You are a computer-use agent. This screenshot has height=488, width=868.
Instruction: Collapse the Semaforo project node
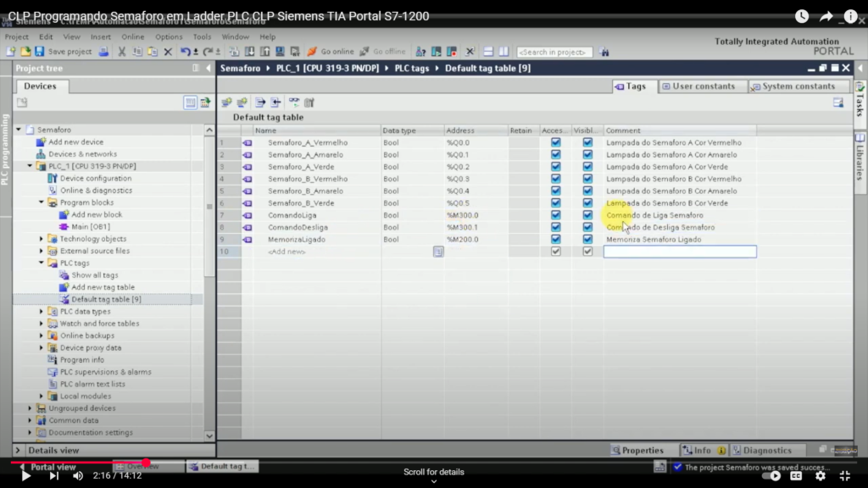(19, 130)
